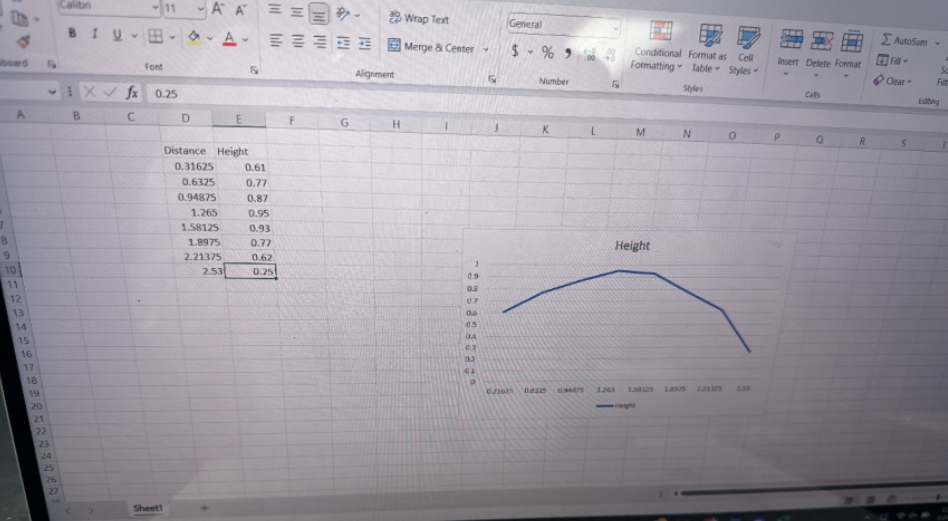Toggle Italic formatting
948x521 pixels.
94,34
